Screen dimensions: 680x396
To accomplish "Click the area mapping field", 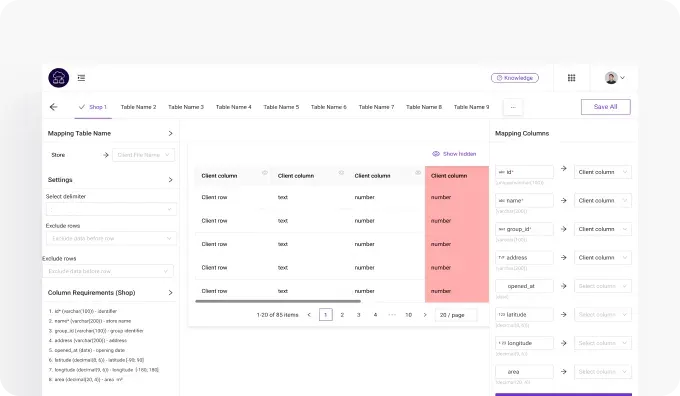I will (524, 372).
